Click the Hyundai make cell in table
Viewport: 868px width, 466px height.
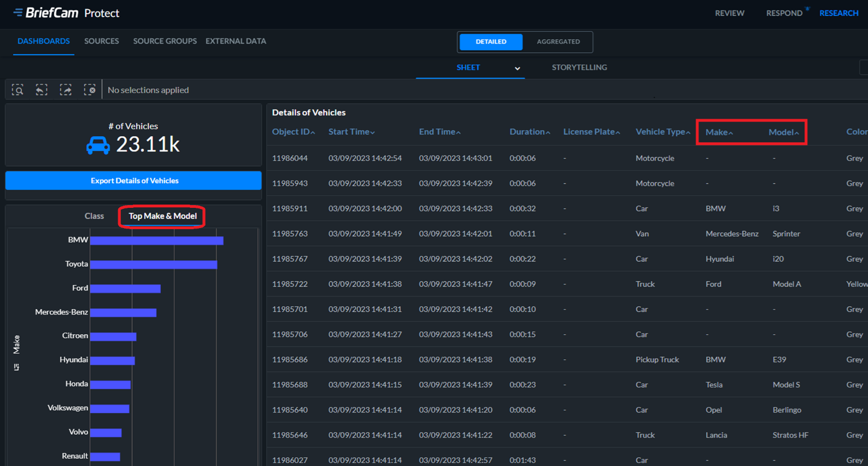tap(720, 259)
